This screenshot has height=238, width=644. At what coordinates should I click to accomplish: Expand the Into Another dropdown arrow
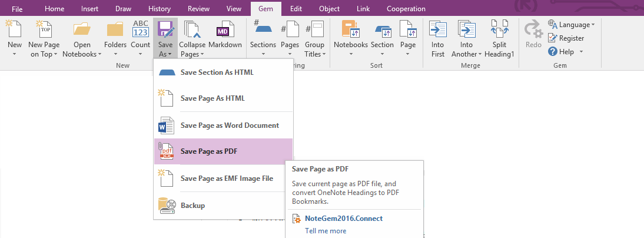click(x=480, y=54)
